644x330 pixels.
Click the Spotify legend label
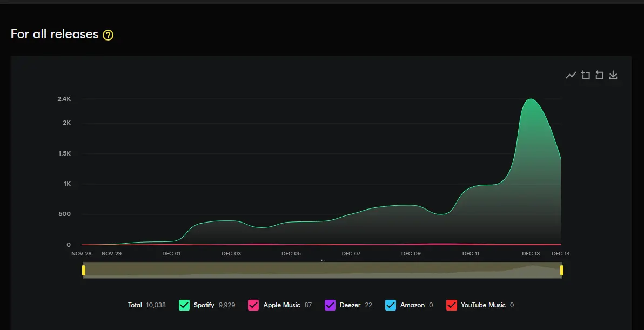click(x=204, y=305)
